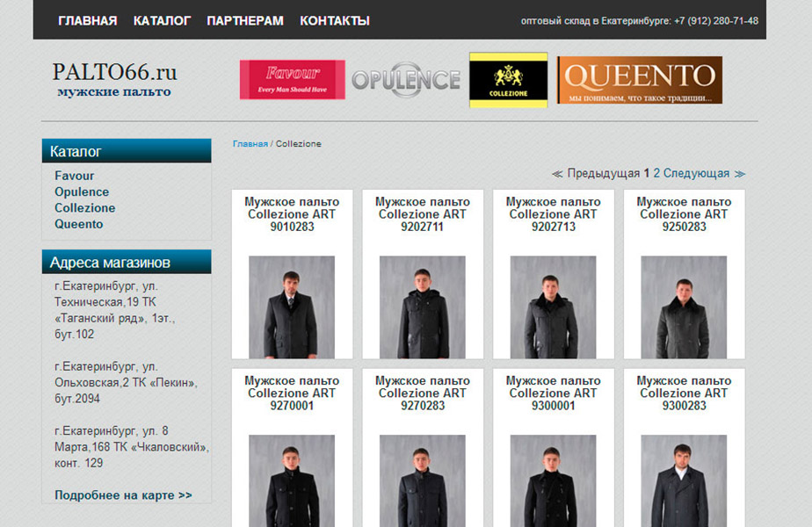
Task: Click the Queento brand banner
Action: (x=640, y=80)
